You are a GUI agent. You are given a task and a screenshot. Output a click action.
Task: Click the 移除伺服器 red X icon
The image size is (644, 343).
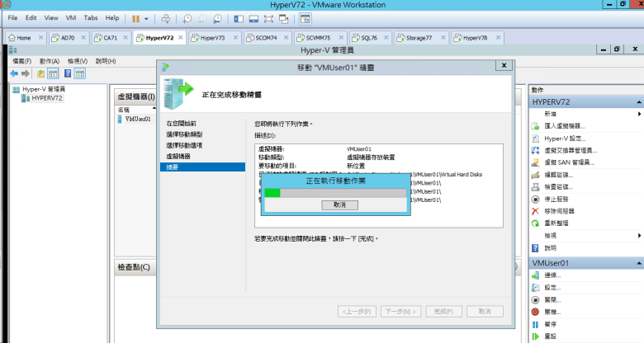535,211
